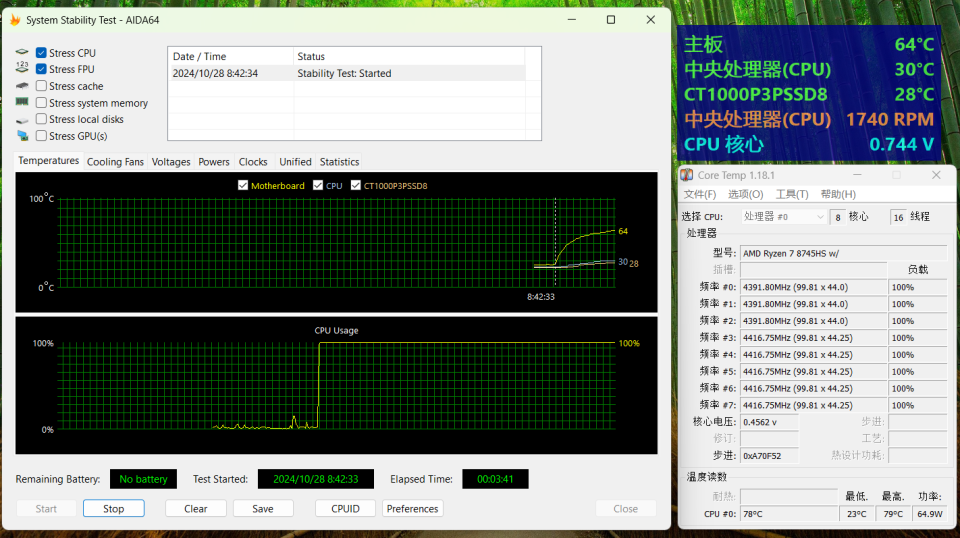Close the Core Temp window
The image size is (960, 538).
(936, 175)
